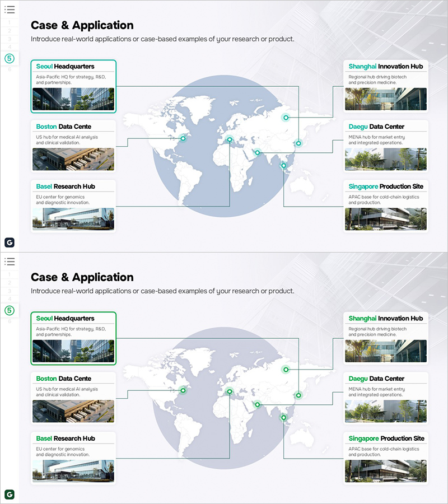Image resolution: width=448 pixels, height=504 pixels.
Task: Select page 3 in lower slide navigation
Action: [x=10, y=291]
